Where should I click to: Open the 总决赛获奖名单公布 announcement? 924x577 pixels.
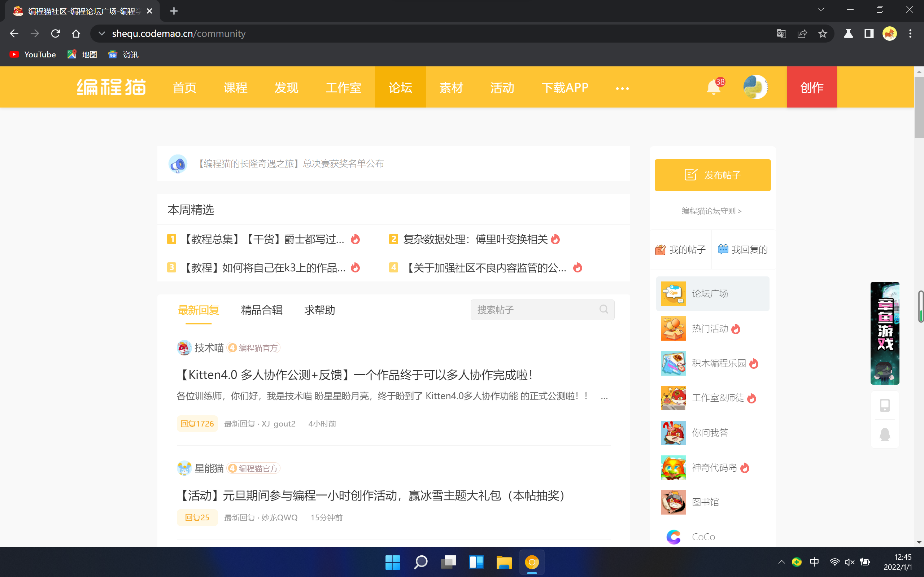290,164
